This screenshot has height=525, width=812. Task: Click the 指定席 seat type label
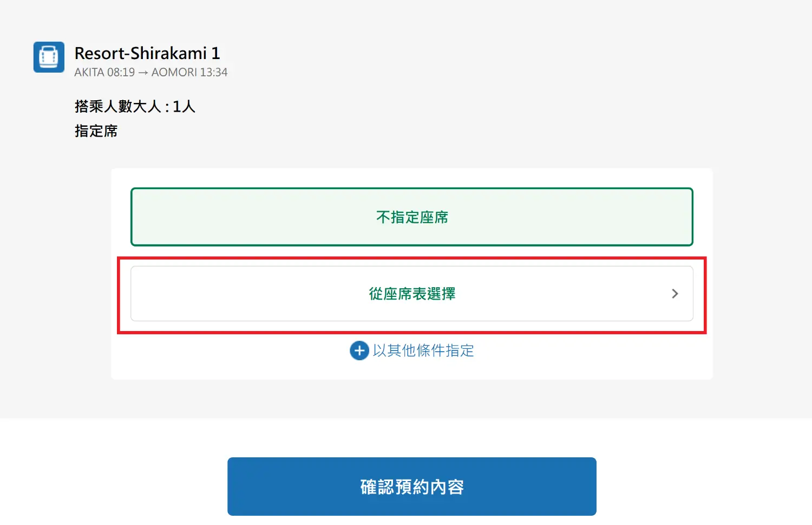pos(96,131)
